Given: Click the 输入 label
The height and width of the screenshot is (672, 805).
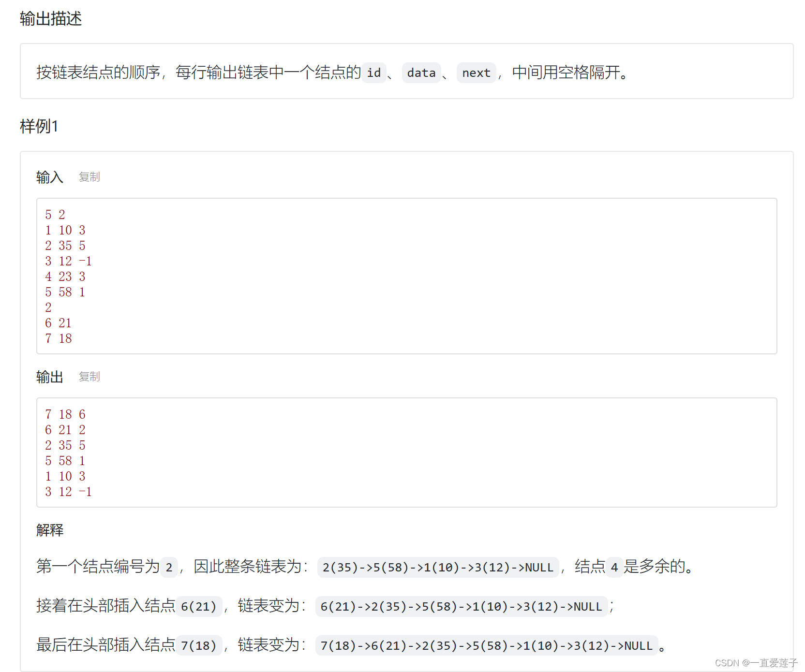Looking at the screenshot, I should pyautogui.click(x=50, y=177).
